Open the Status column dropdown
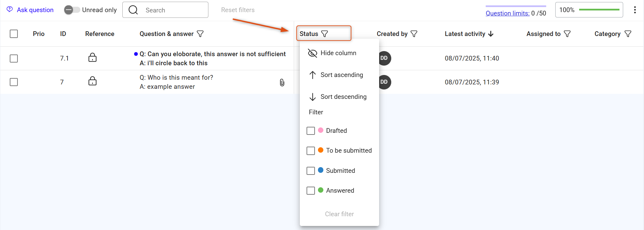The width and height of the screenshot is (644, 230). (324, 33)
